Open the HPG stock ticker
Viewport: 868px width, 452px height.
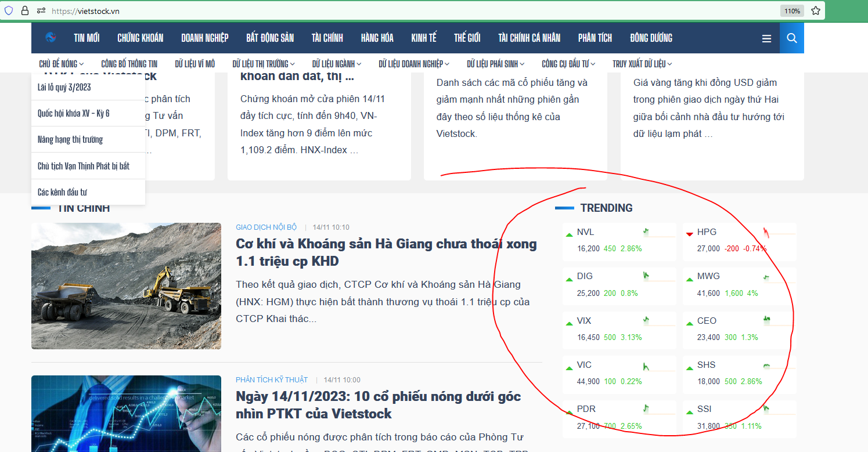click(x=707, y=232)
